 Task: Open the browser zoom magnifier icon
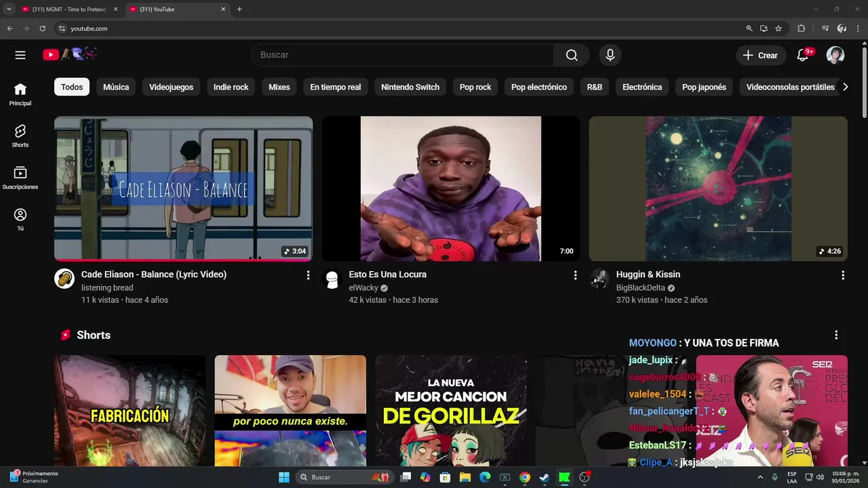pyautogui.click(x=749, y=28)
